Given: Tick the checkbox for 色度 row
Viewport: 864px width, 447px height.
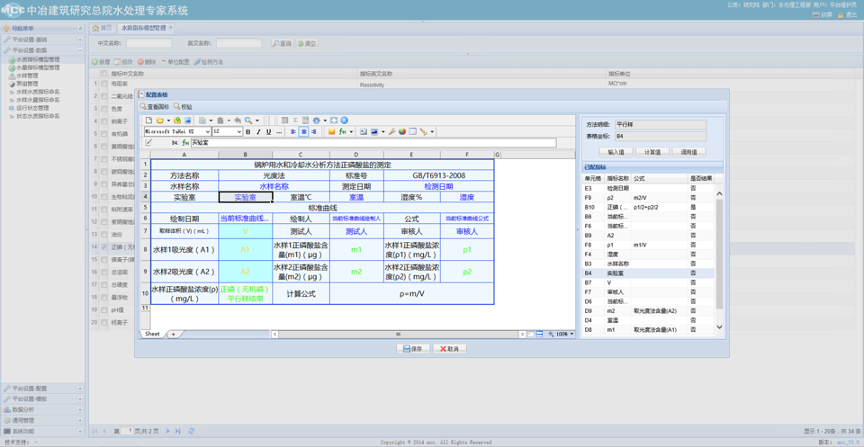Looking at the screenshot, I should coord(104,109).
